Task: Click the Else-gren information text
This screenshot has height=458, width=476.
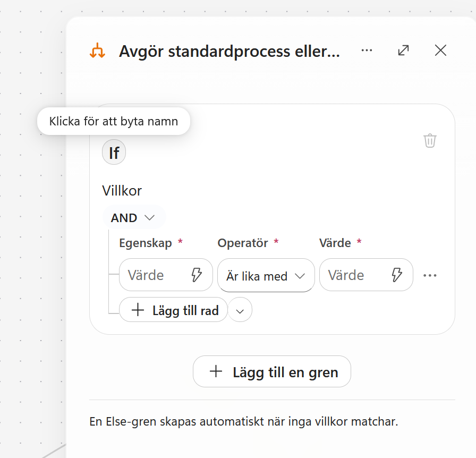Action: 244,421
